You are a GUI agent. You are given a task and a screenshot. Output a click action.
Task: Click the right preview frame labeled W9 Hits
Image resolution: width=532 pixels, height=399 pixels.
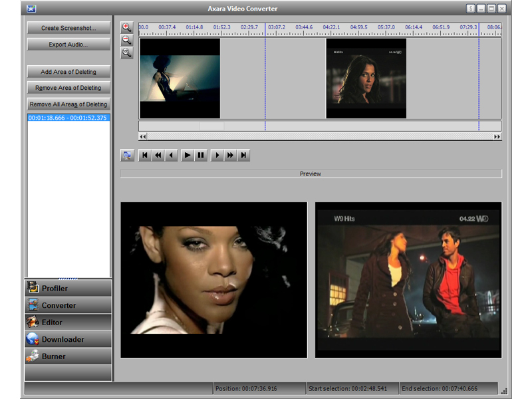(408, 280)
